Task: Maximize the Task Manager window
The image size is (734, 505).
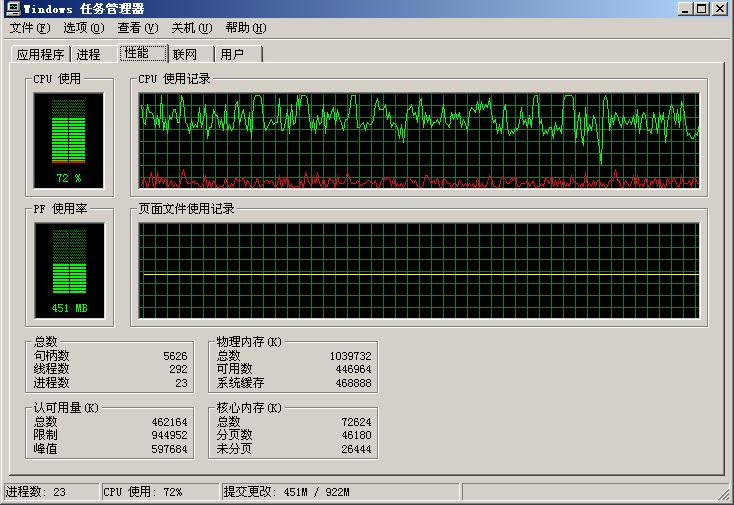Action: tap(702, 8)
